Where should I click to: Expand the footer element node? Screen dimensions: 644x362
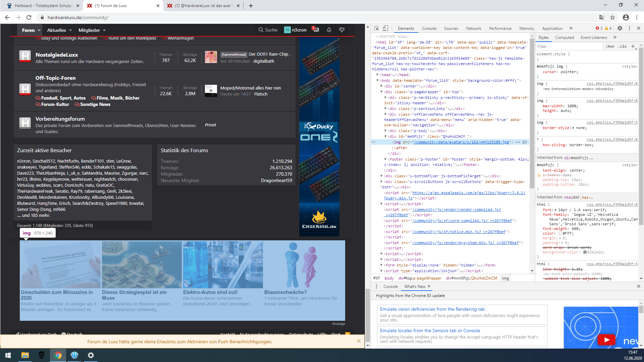click(385, 159)
